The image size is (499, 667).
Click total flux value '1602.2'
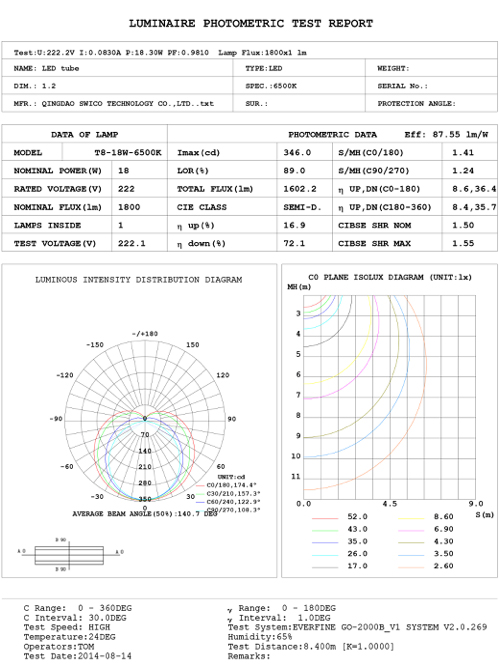pos(300,189)
